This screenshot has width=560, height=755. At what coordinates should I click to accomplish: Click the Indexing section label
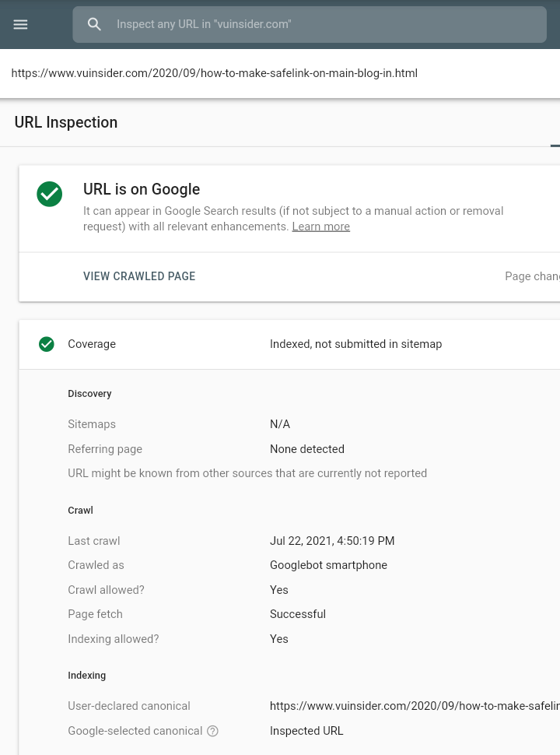pyautogui.click(x=86, y=676)
